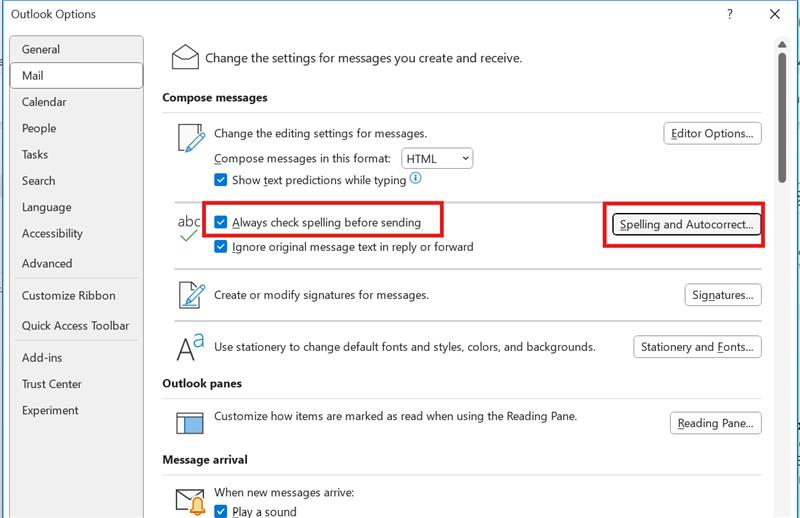Click the signature pen icon
This screenshot has height=518, width=800.
coord(191,295)
